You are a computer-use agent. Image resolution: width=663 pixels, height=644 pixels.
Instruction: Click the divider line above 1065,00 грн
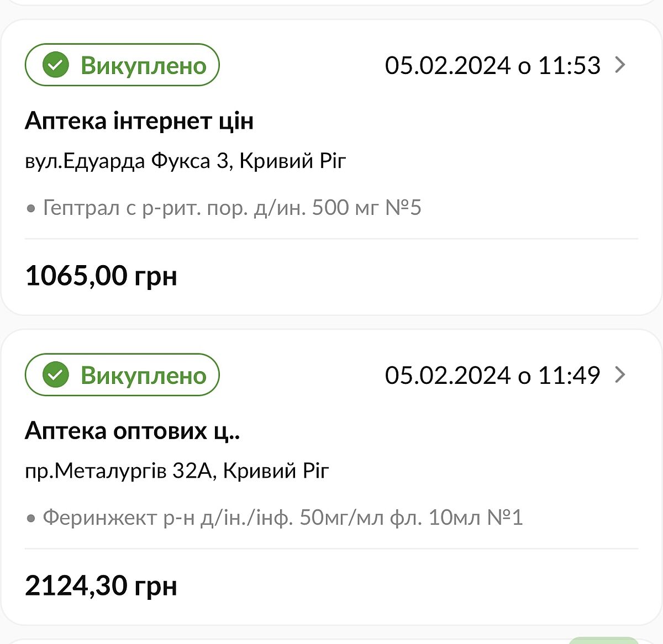tap(331, 239)
